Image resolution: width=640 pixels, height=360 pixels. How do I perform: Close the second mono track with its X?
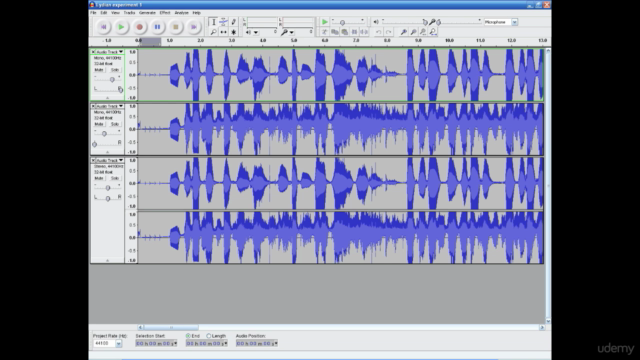tap(93, 106)
